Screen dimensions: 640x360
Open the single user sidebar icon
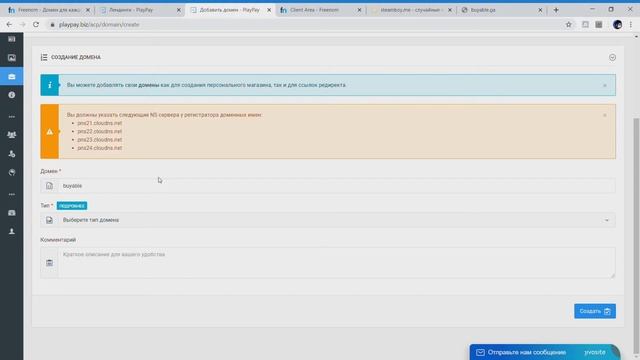pos(12,231)
